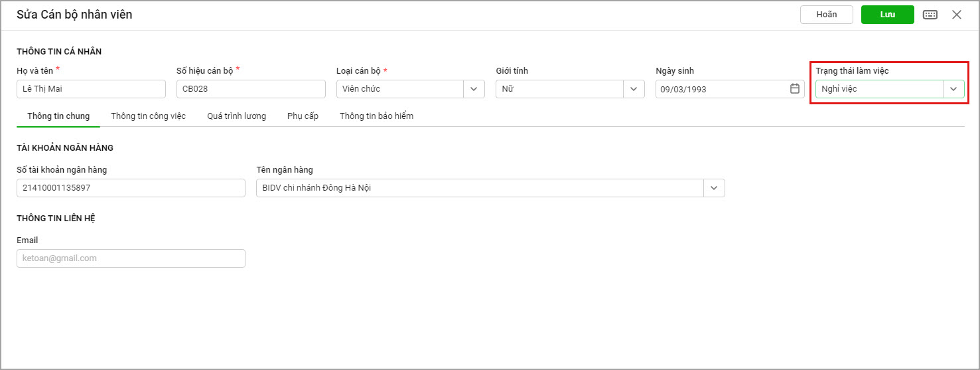Screen dimensions: 980x370
Task: Focus the Email input field
Action: (131, 258)
